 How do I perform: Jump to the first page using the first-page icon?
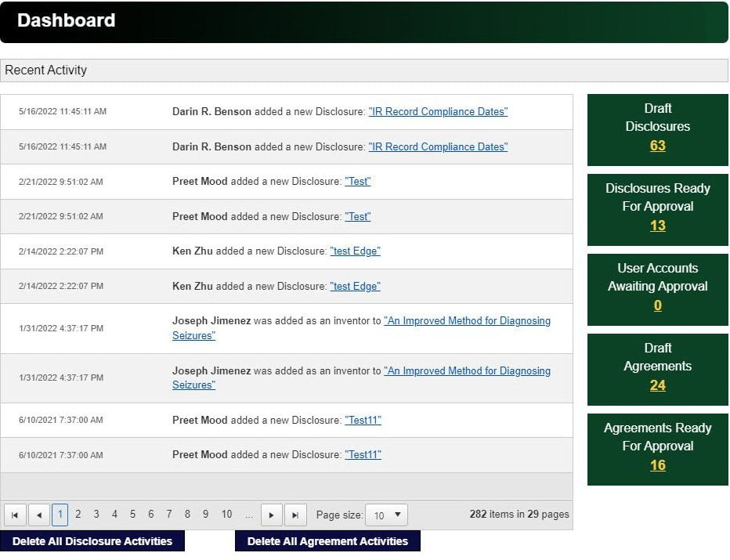point(15,515)
